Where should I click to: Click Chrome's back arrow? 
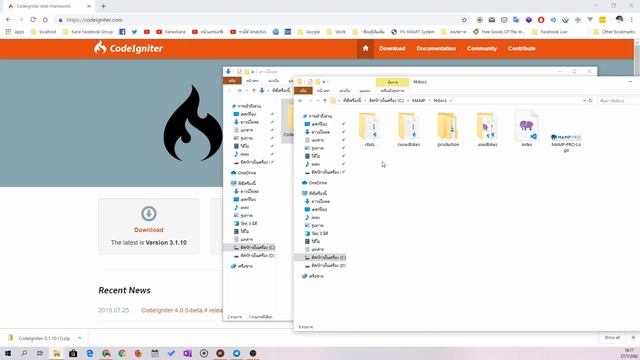point(9,20)
